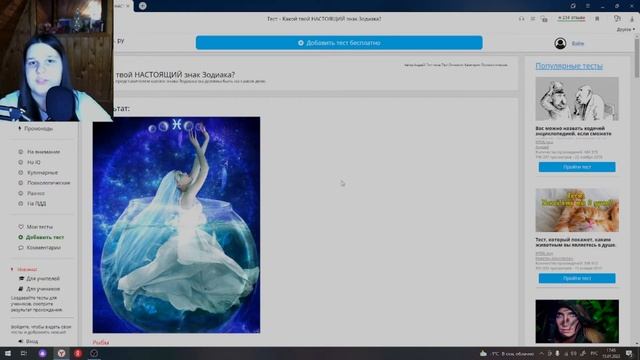Image resolution: width=640 pixels, height=360 pixels.
Task: Click the headphones icon in the browser toolbar
Action: pos(521,19)
